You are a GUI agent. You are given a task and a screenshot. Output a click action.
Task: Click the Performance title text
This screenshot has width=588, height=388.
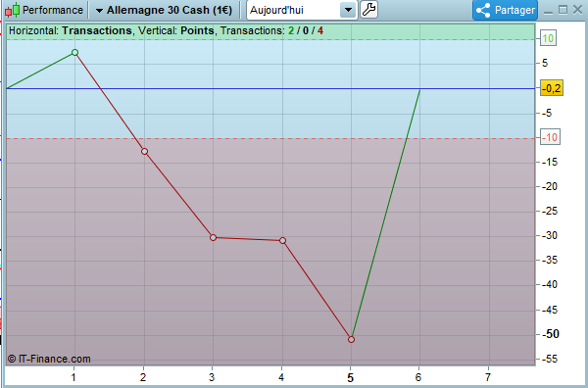click(x=53, y=10)
